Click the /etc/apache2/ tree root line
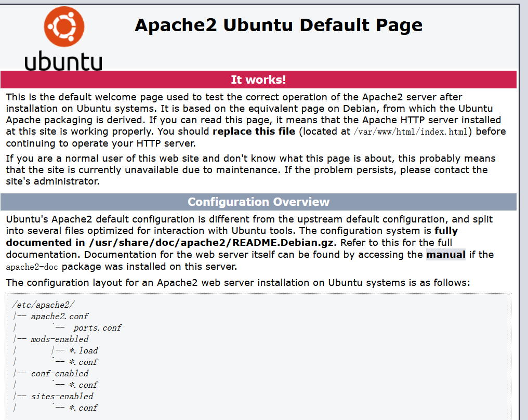 pyautogui.click(x=44, y=305)
